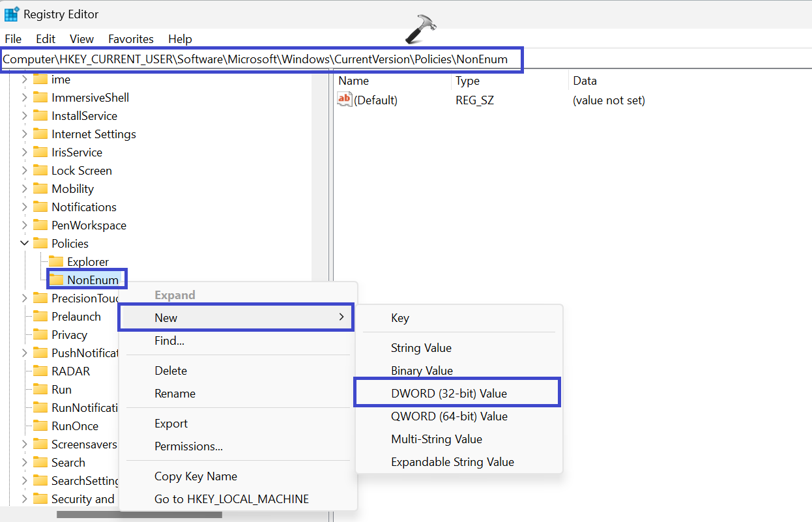
Task: Select Copy Key Name
Action: point(238,476)
